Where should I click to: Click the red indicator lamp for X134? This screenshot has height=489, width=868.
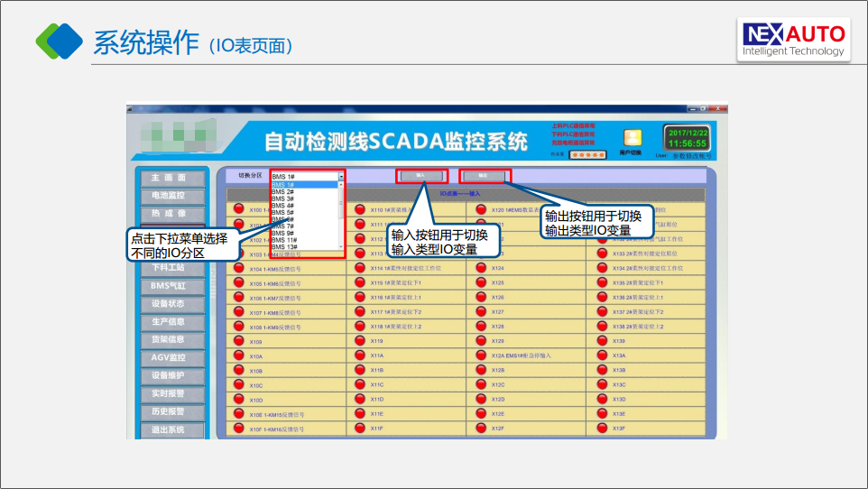click(x=603, y=267)
